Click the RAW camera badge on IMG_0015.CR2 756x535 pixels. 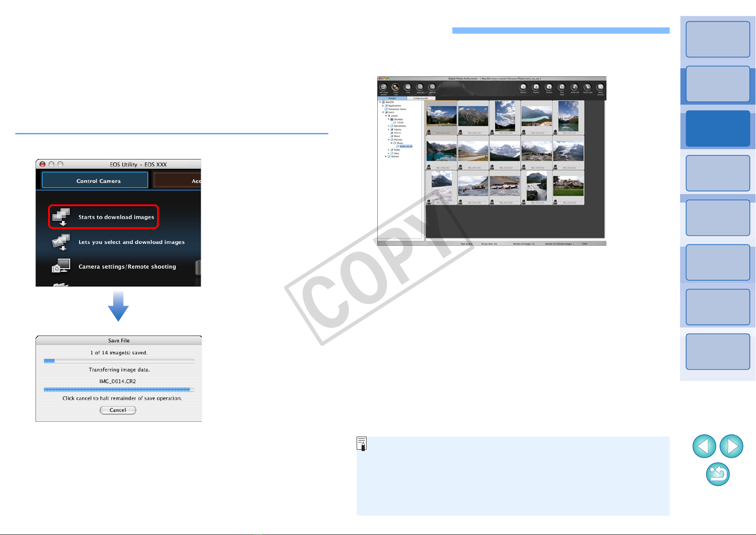point(555,203)
